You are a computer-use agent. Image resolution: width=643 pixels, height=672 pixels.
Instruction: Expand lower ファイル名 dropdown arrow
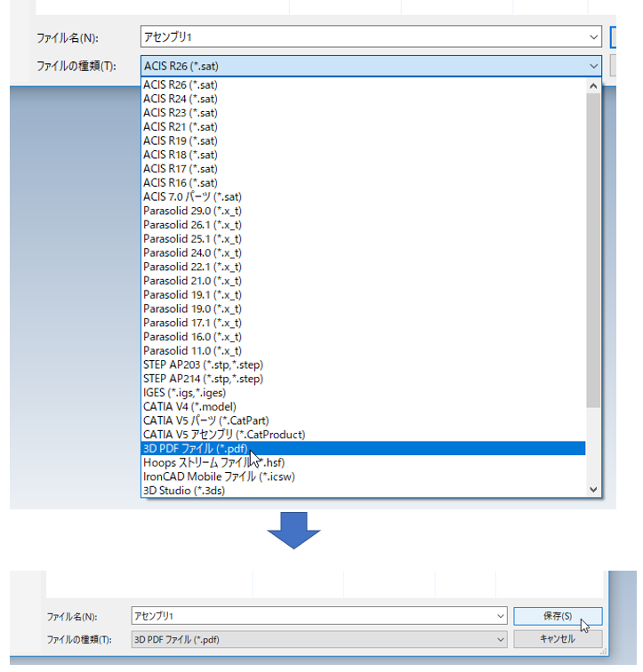500,616
